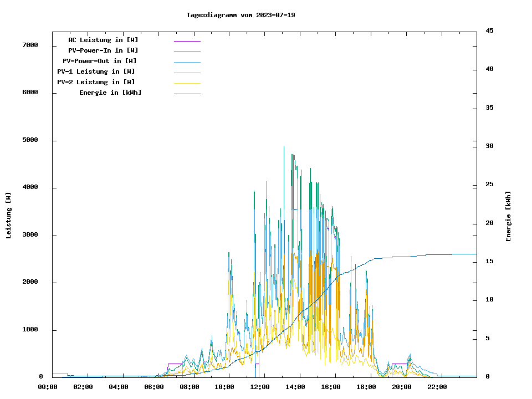Click the Leistung [W] left axis title
Image resolution: width=532 pixels, height=399 pixels.
pyautogui.click(x=8, y=216)
